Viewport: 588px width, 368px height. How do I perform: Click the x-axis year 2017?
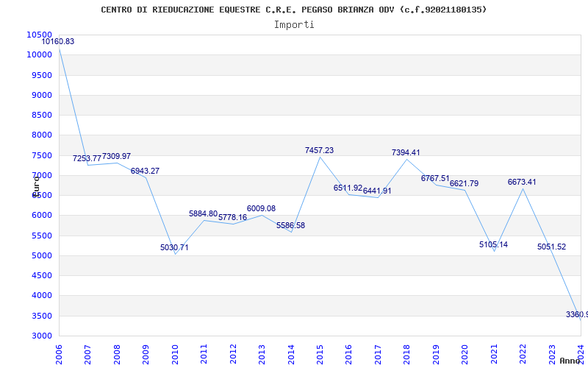[378, 355]
